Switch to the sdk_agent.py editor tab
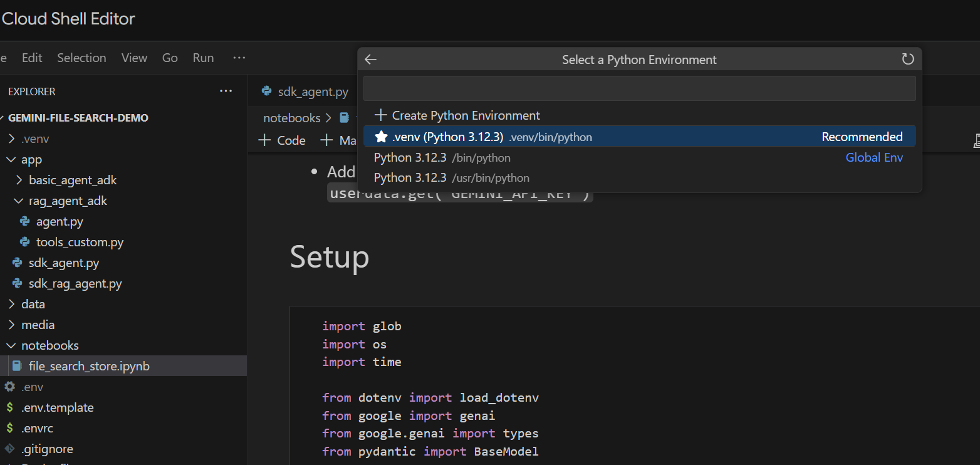 click(305, 92)
